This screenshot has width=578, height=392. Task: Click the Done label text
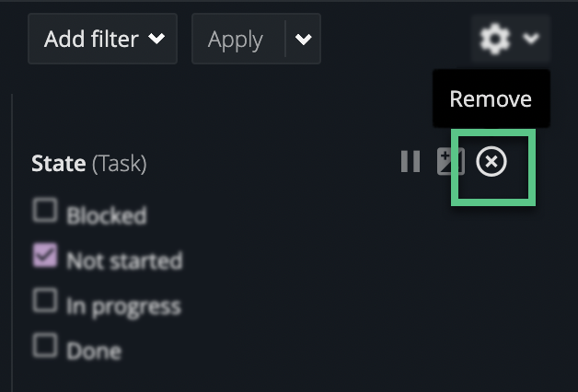click(x=93, y=350)
